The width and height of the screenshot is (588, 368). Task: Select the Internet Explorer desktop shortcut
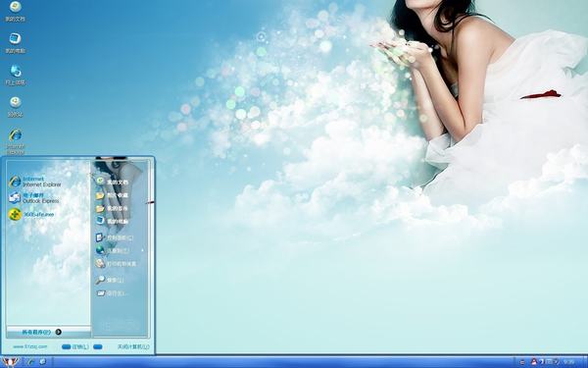(x=15, y=141)
